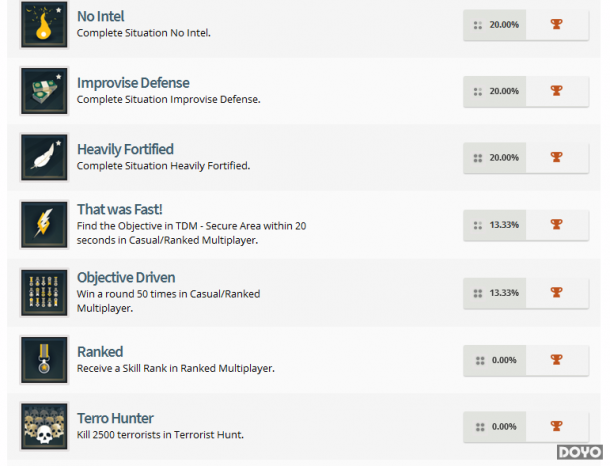Open the Terro Hunter title link
Viewport: 610px width, 466px height.
(x=115, y=419)
